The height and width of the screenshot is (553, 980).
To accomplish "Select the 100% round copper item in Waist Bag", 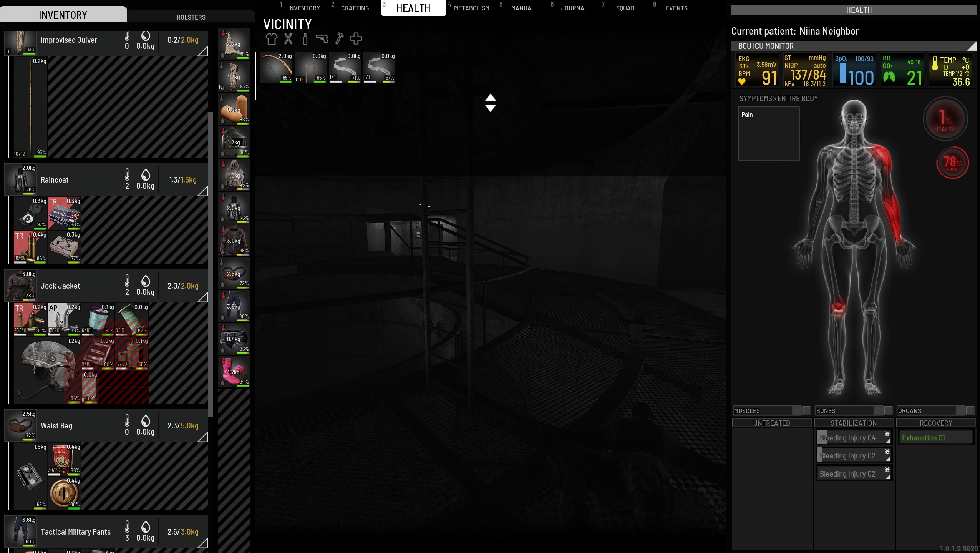I will (64, 493).
